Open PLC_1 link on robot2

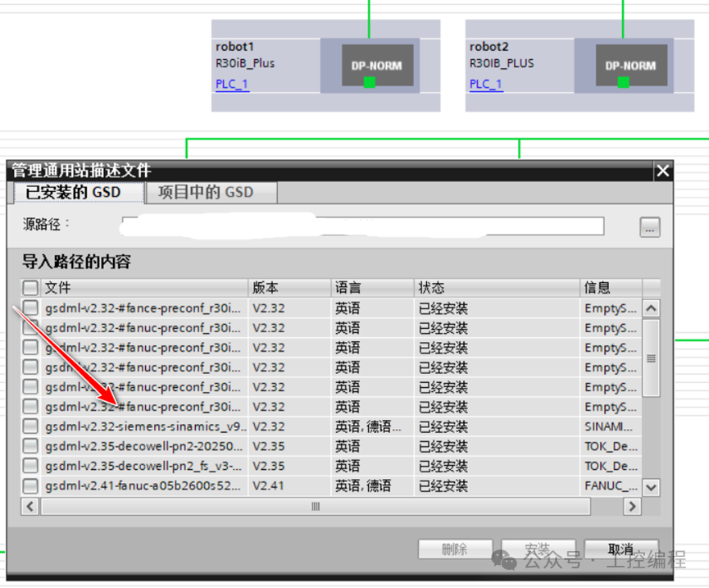coord(486,84)
